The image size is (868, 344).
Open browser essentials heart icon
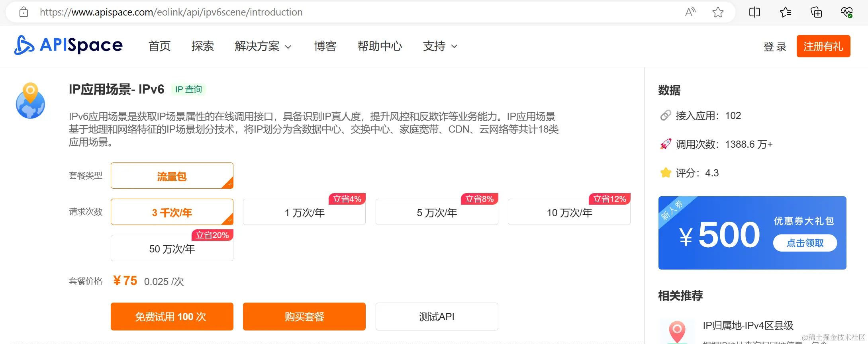point(847,12)
